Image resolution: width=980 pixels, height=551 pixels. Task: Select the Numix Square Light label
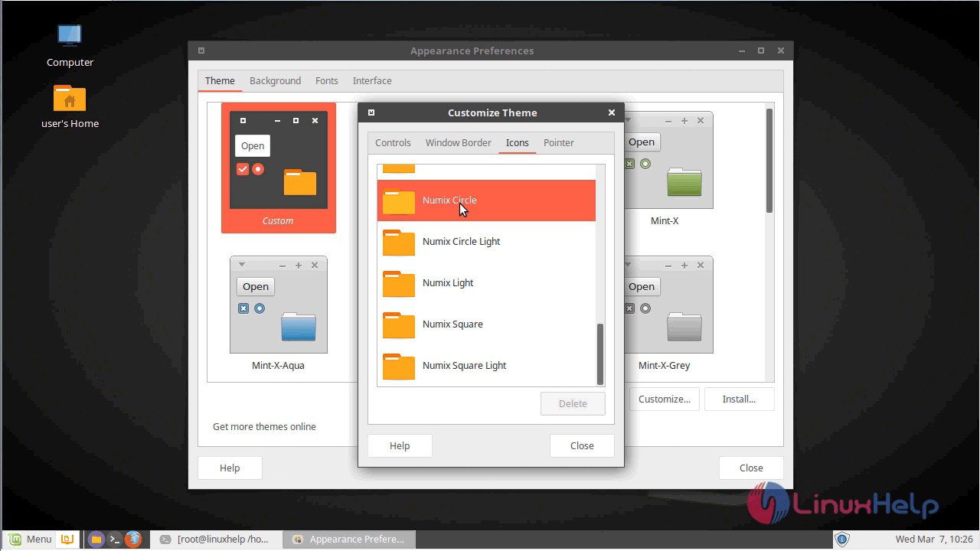465,366
